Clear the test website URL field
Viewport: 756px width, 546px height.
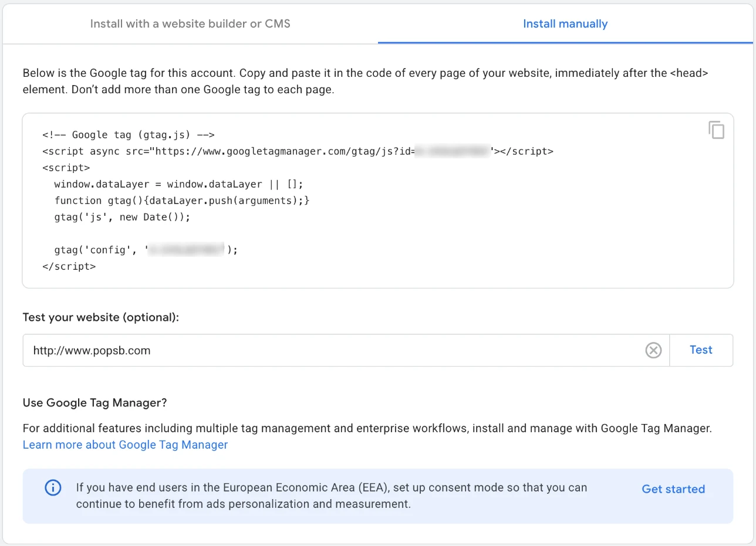pyautogui.click(x=653, y=350)
